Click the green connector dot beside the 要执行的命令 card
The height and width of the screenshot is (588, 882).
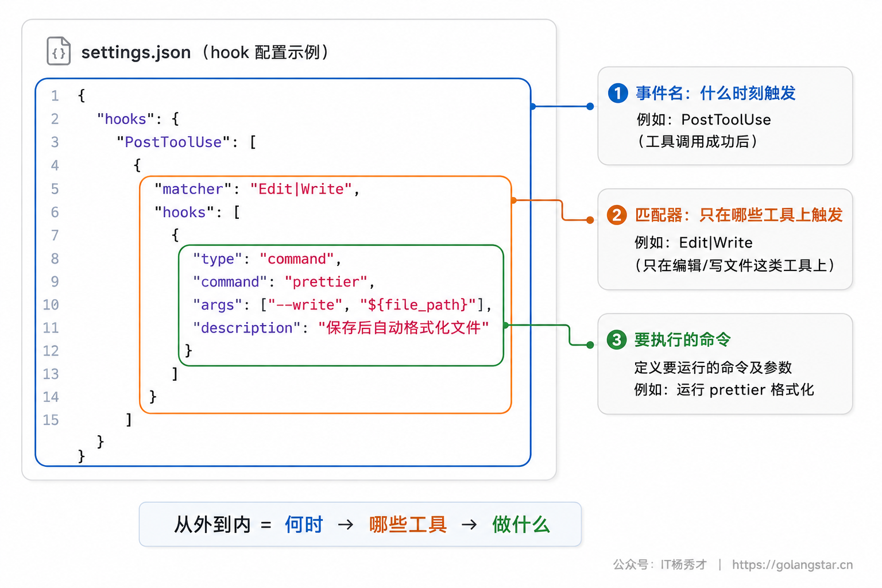[x=590, y=345]
